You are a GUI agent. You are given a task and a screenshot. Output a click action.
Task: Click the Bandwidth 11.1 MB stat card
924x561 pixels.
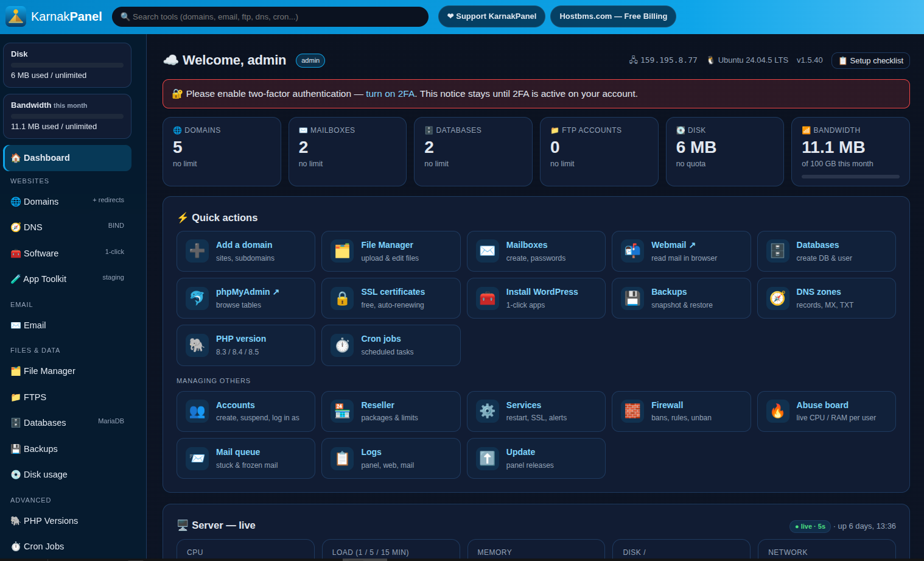[850, 152]
